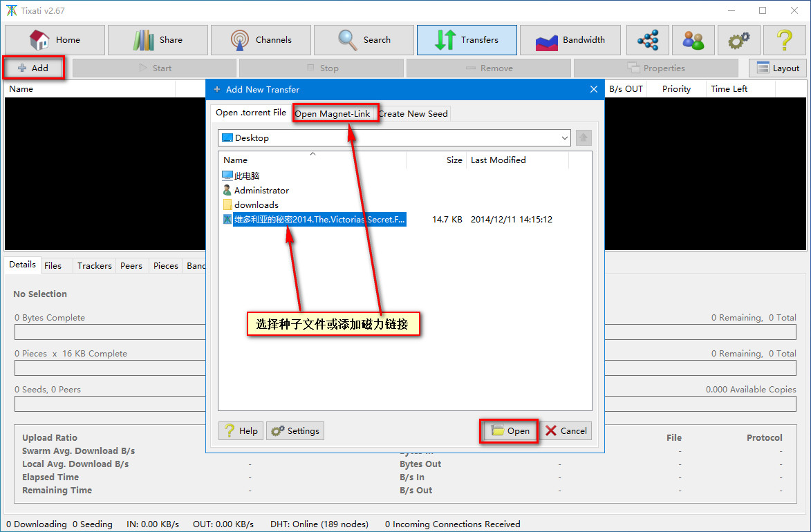
Task: Click the Pieces Complete progress bar
Action: [405, 368]
